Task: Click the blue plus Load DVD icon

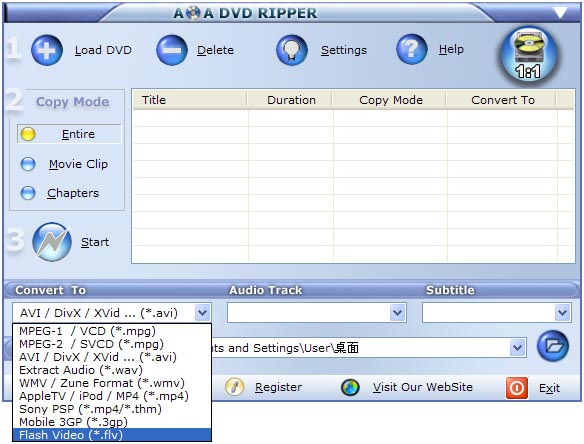Action: (47, 50)
